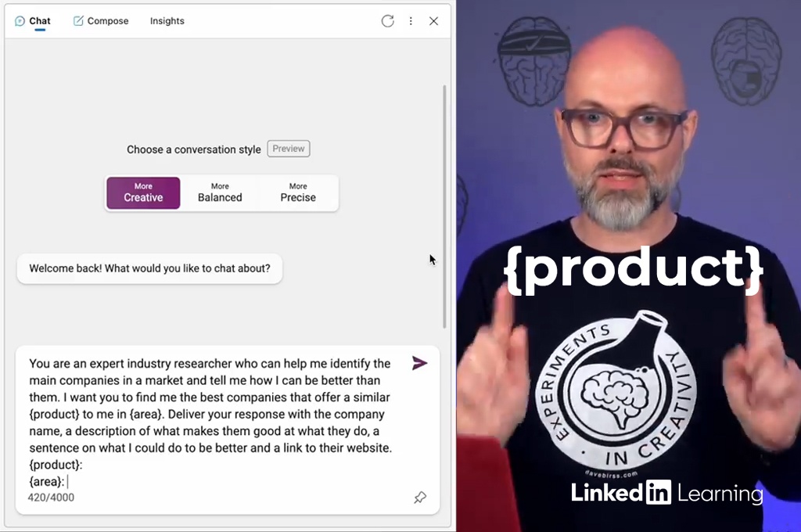The image size is (801, 532).
Task: Select More Creative conversation style
Action: point(144,193)
